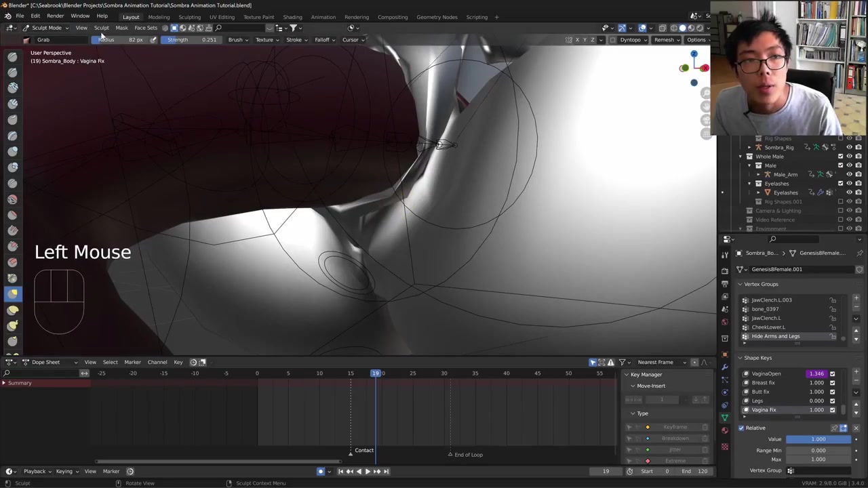Open the Sculpt Mode dropdown
The width and height of the screenshot is (868, 488).
[46, 28]
